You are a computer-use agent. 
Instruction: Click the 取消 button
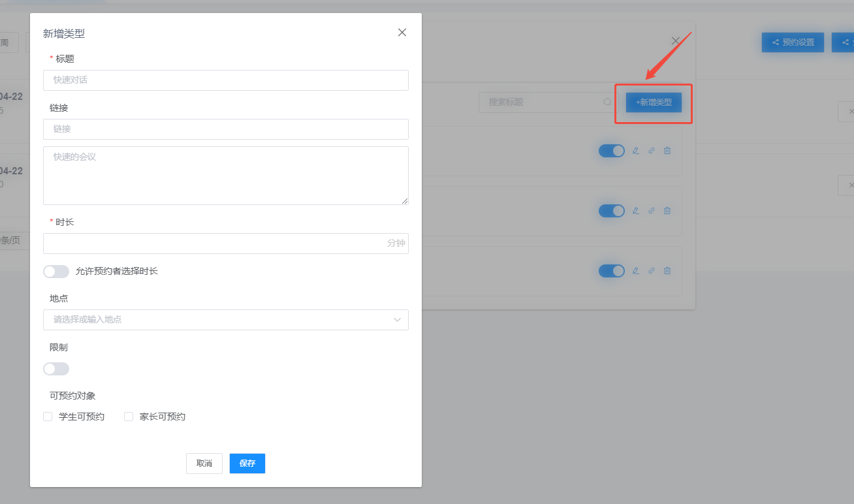pos(204,464)
